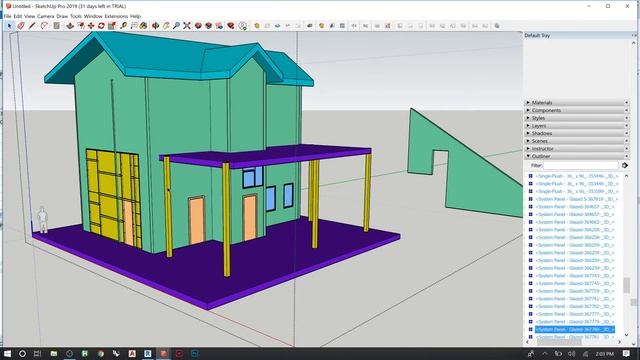Select the Orbit tool
Image resolution: width=640 pixels, height=360 pixels.
tap(156, 26)
